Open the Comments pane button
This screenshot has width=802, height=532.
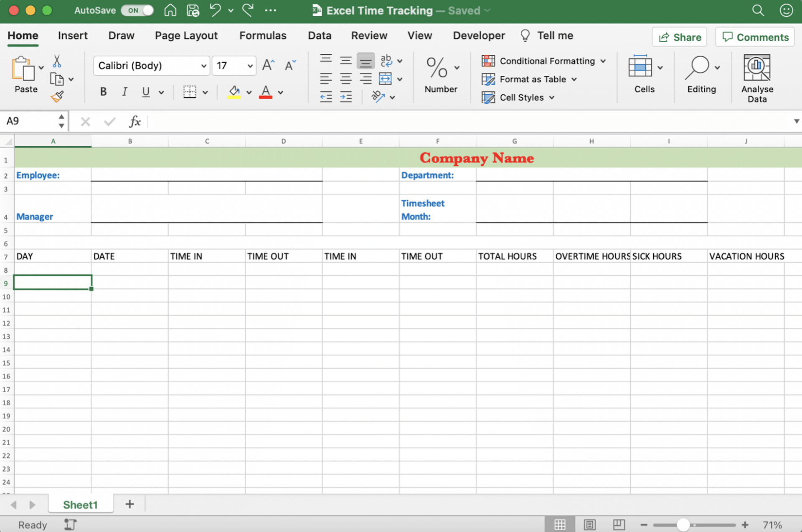[755, 37]
